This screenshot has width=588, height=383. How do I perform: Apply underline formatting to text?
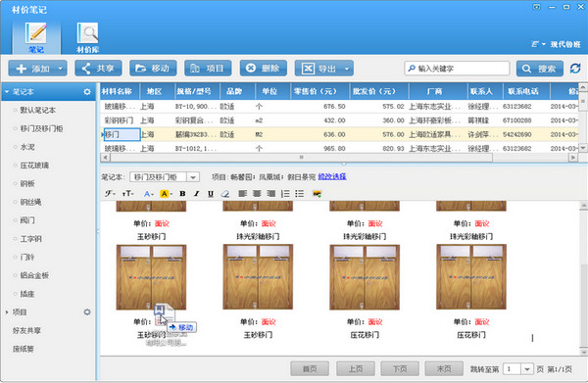click(x=211, y=194)
